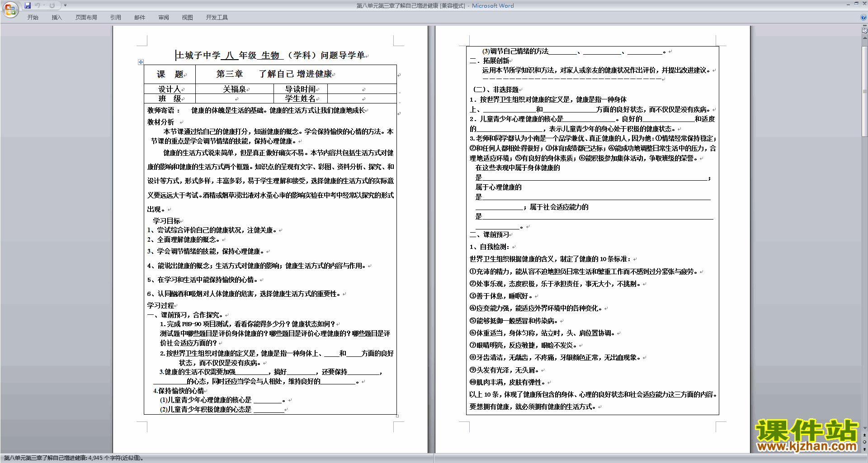Click the 班 级 table cell
Image resolution: width=868 pixels, height=463 pixels.
point(170,98)
